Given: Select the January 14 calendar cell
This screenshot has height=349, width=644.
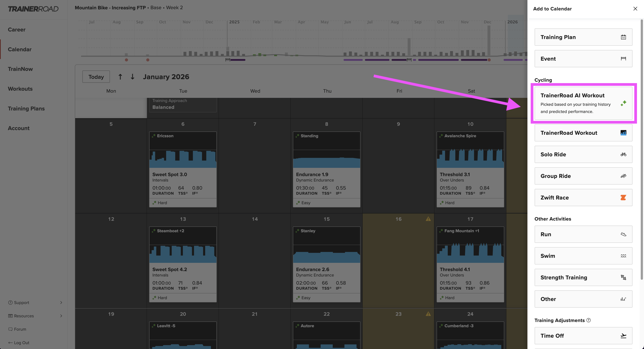Looking at the screenshot, I should pos(255,261).
